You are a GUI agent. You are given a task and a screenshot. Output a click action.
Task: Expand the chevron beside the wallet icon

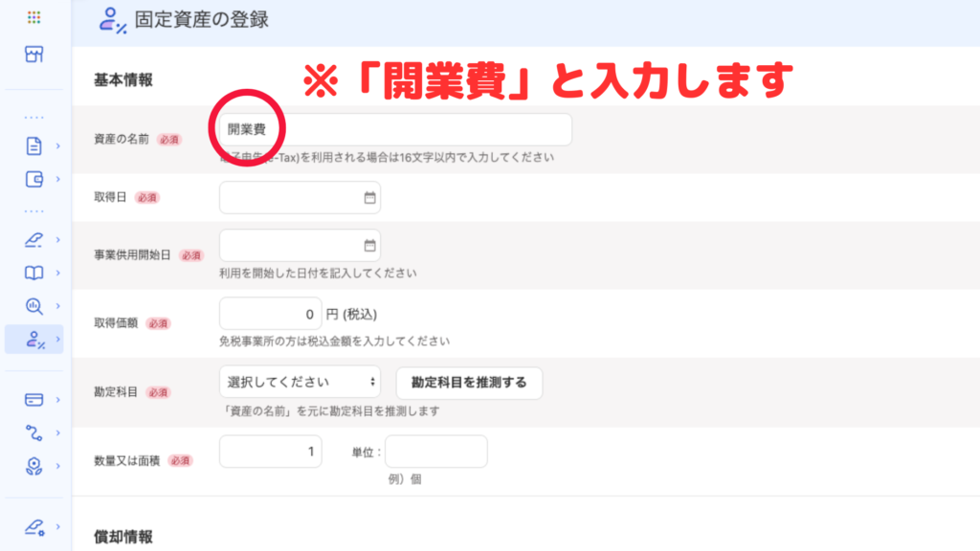click(58, 179)
